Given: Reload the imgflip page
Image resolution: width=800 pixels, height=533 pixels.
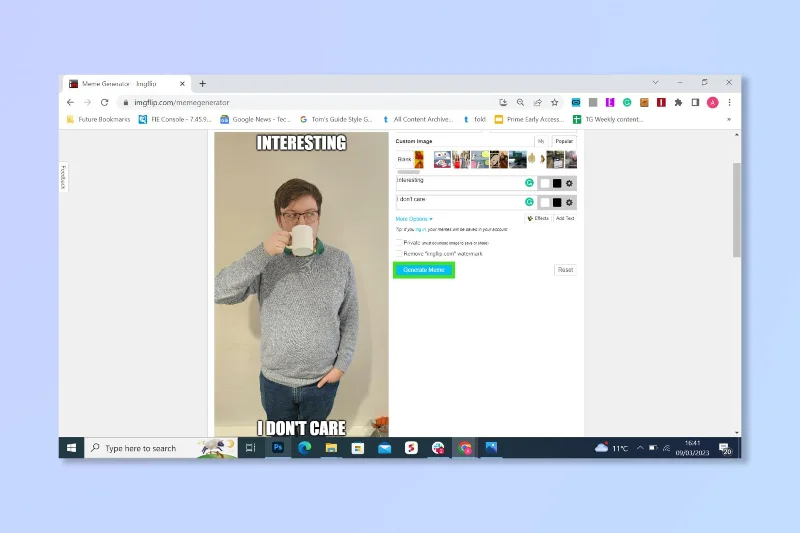Looking at the screenshot, I should point(105,103).
